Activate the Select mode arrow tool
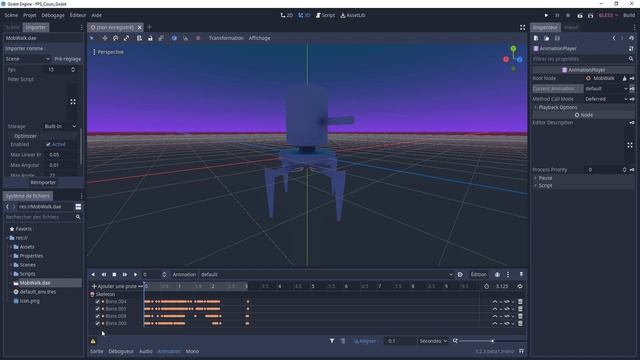Screen dimensions: 640x360 coord(92,38)
